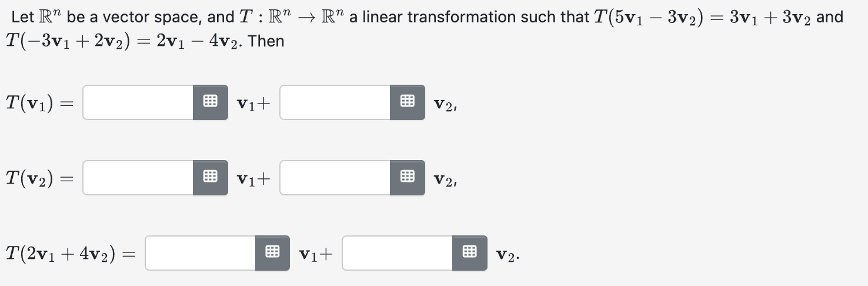Click the "T(2v1 + 4v2) =" label
The height and width of the screenshot is (286, 868).
pos(69,254)
